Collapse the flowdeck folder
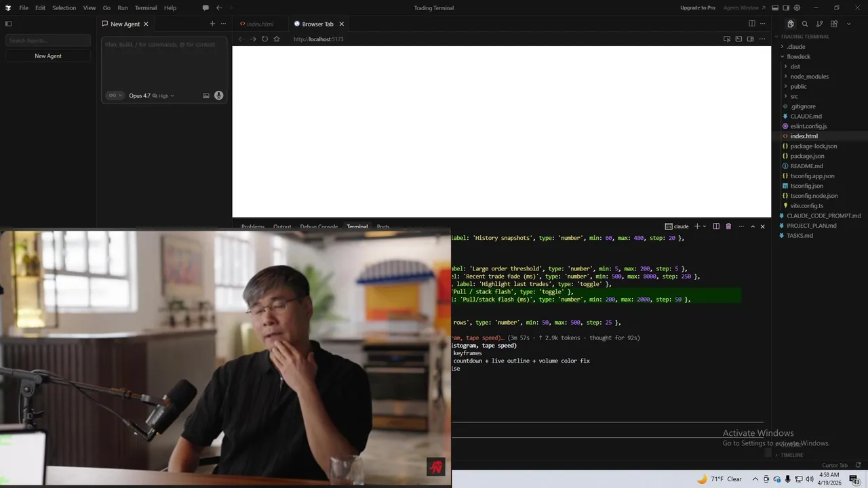The height and width of the screenshot is (488, 868). pos(799,57)
